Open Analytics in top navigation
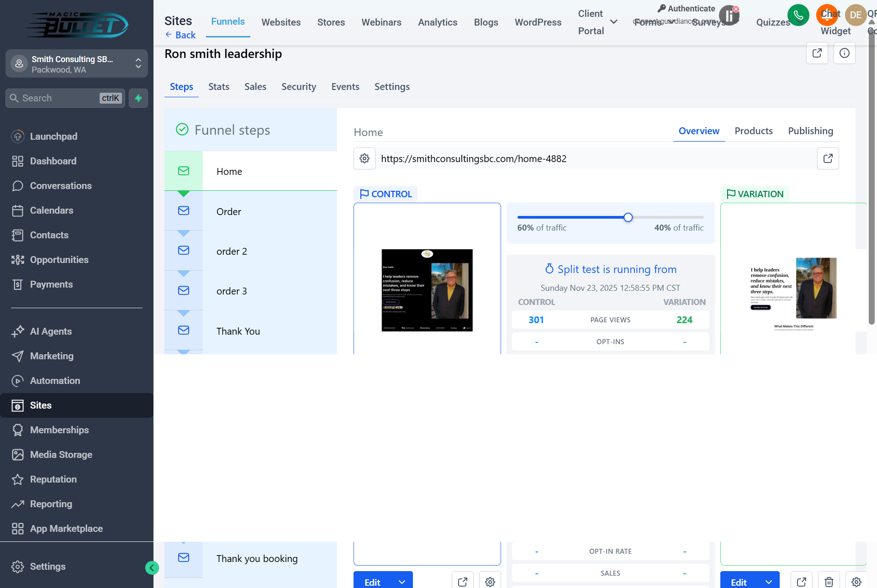877x588 pixels. (x=438, y=22)
